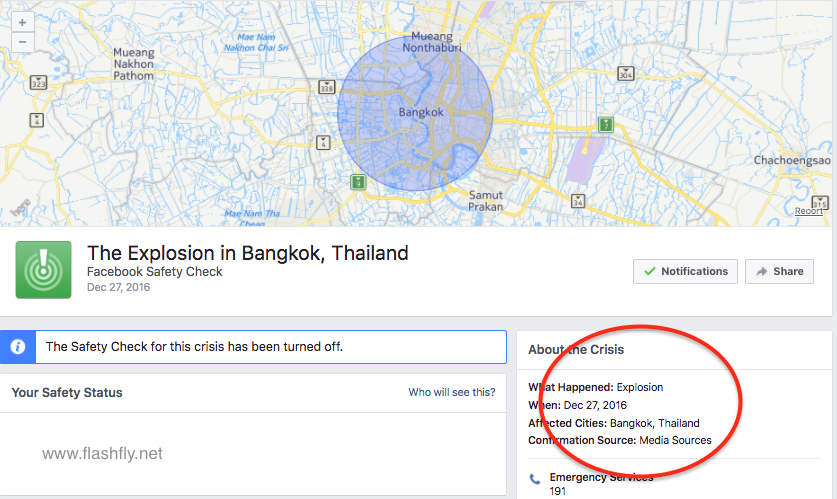Click the highway 338 marker on map

click(326, 88)
